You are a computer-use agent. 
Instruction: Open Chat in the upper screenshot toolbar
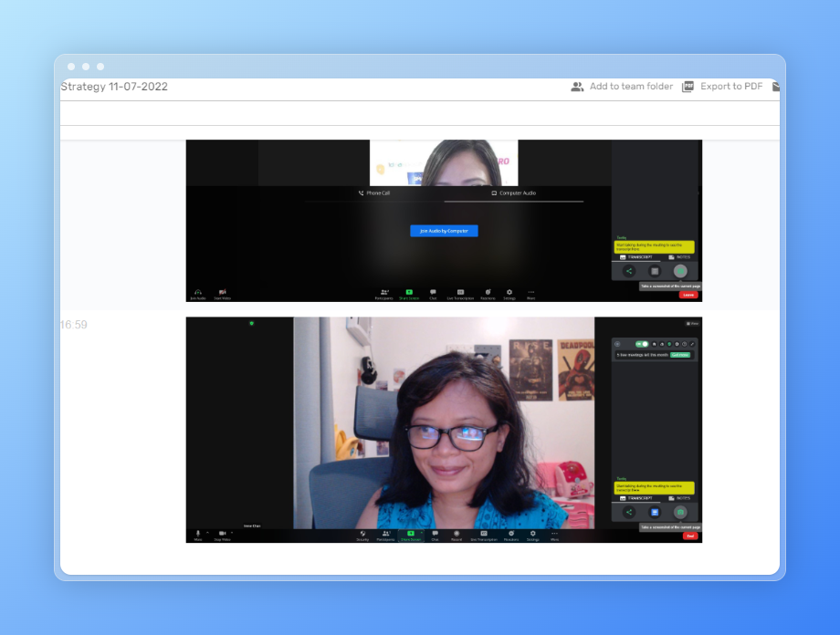click(433, 294)
